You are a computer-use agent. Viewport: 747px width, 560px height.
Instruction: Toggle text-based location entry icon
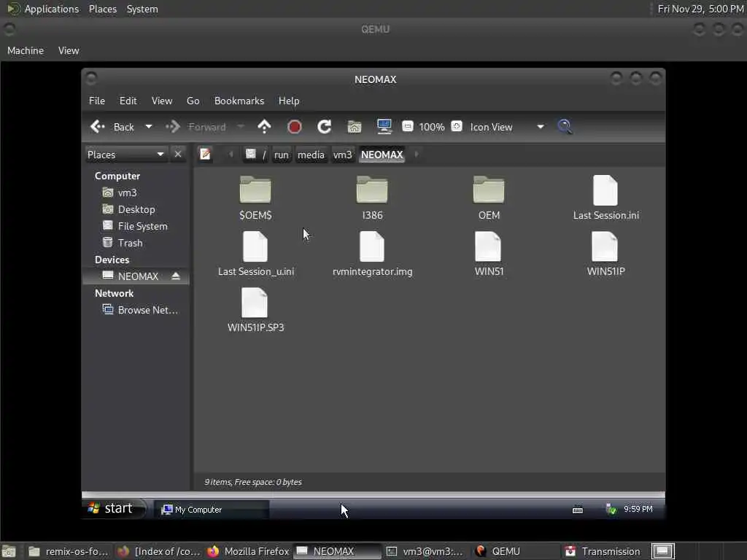click(205, 155)
